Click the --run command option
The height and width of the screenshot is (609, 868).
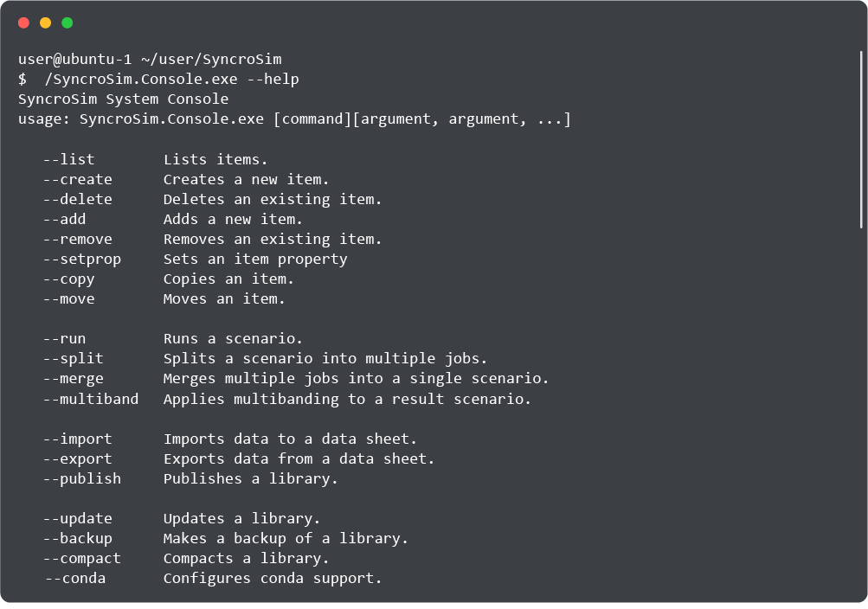pyautogui.click(x=64, y=339)
